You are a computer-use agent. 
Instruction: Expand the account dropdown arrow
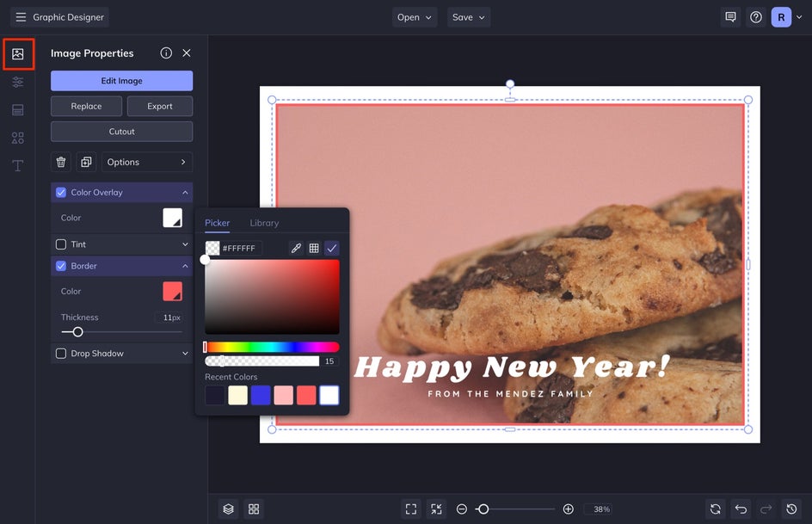coord(799,17)
